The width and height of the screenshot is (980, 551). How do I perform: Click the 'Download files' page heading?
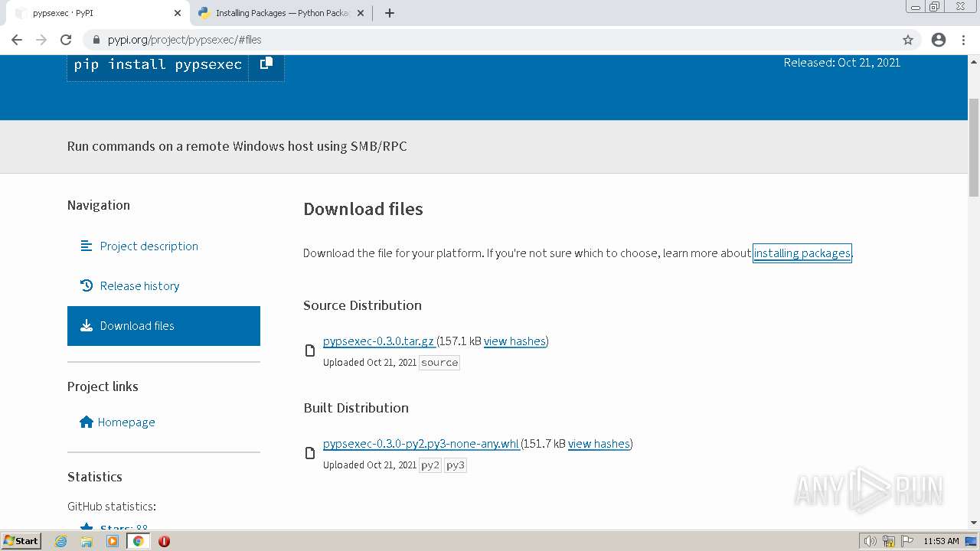pos(363,209)
